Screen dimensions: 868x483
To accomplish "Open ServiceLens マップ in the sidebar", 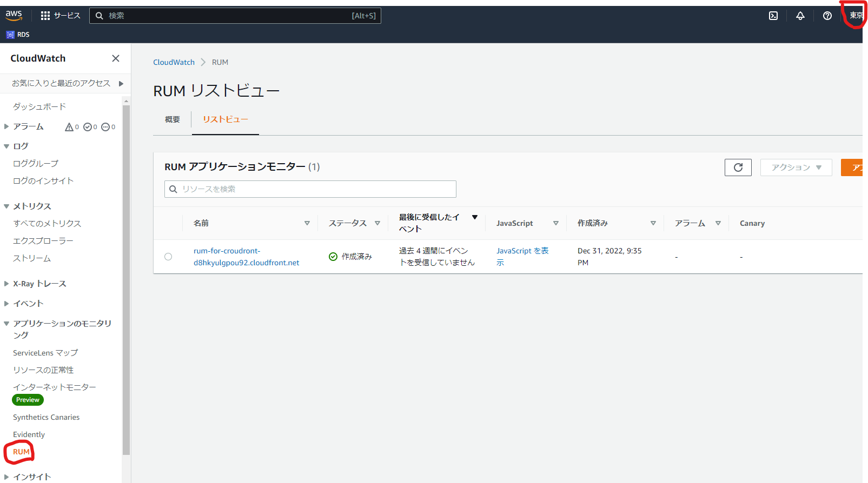I will 45,353.
